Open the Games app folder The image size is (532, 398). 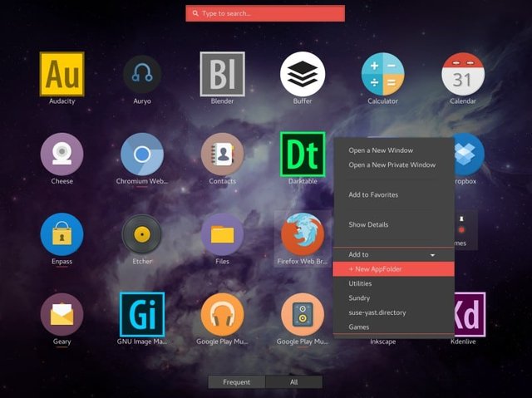click(465, 230)
